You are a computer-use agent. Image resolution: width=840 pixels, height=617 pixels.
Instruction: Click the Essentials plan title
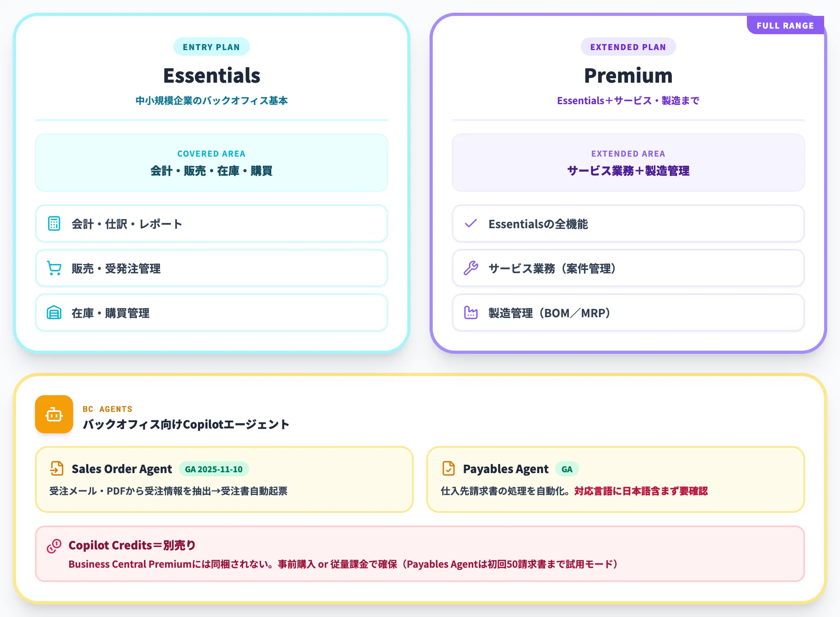[212, 76]
